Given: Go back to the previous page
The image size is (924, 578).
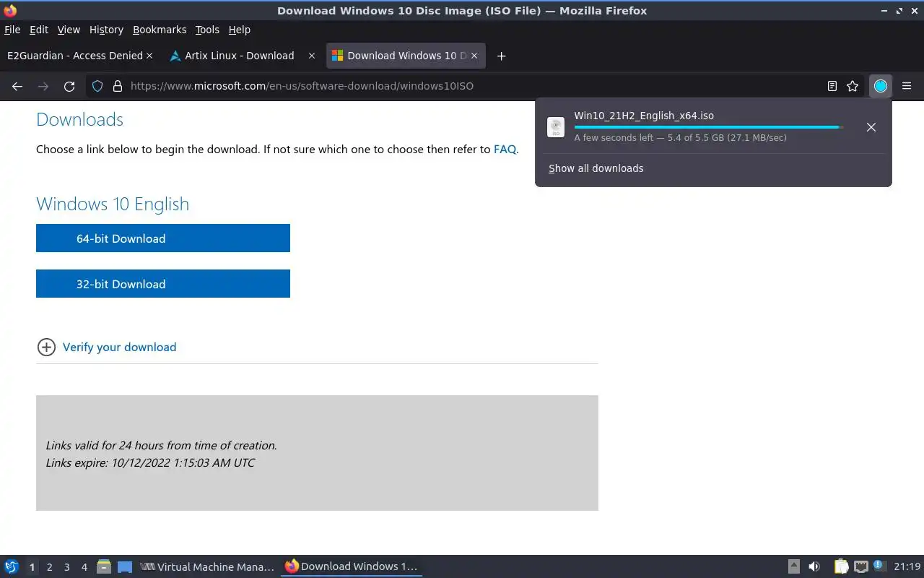Looking at the screenshot, I should point(17,86).
